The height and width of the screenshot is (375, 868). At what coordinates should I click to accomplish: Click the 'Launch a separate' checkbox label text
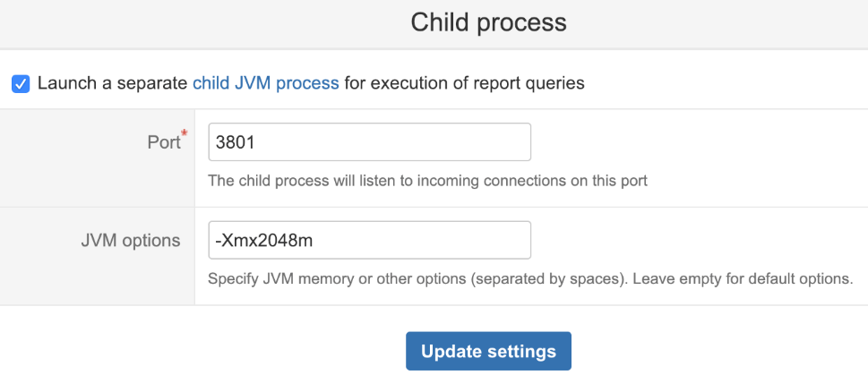[112, 83]
